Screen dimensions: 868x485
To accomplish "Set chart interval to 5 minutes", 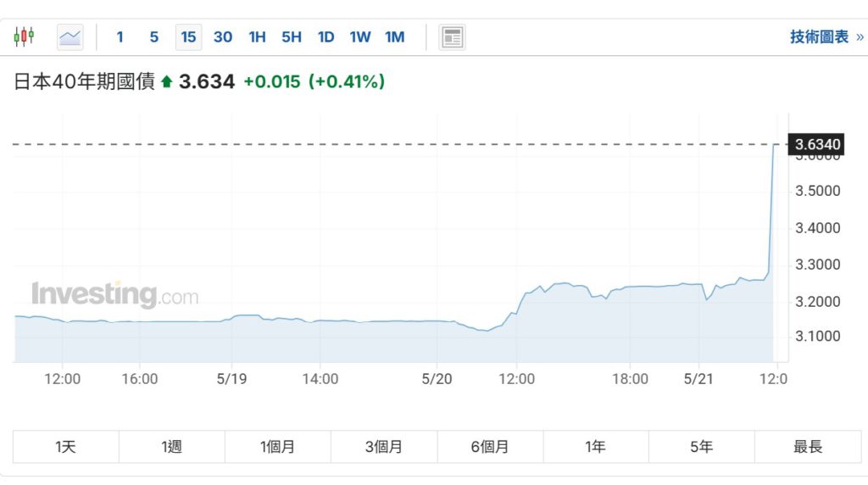I will 153,36.
